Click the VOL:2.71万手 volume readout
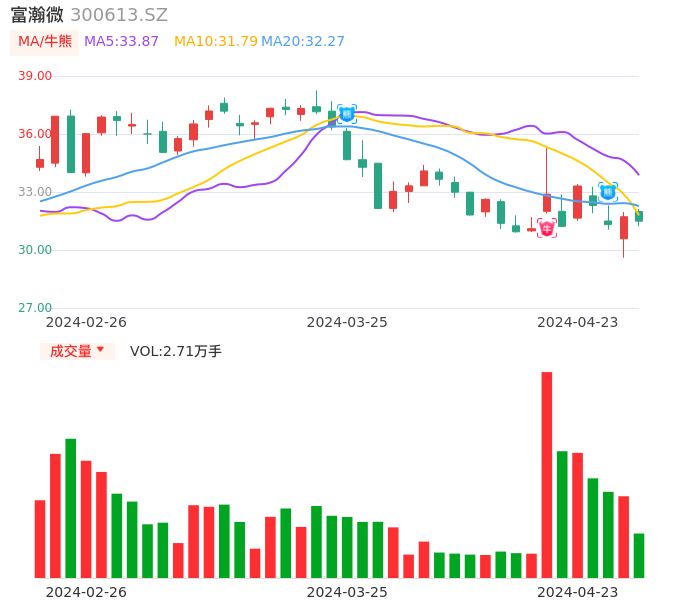 (x=176, y=351)
